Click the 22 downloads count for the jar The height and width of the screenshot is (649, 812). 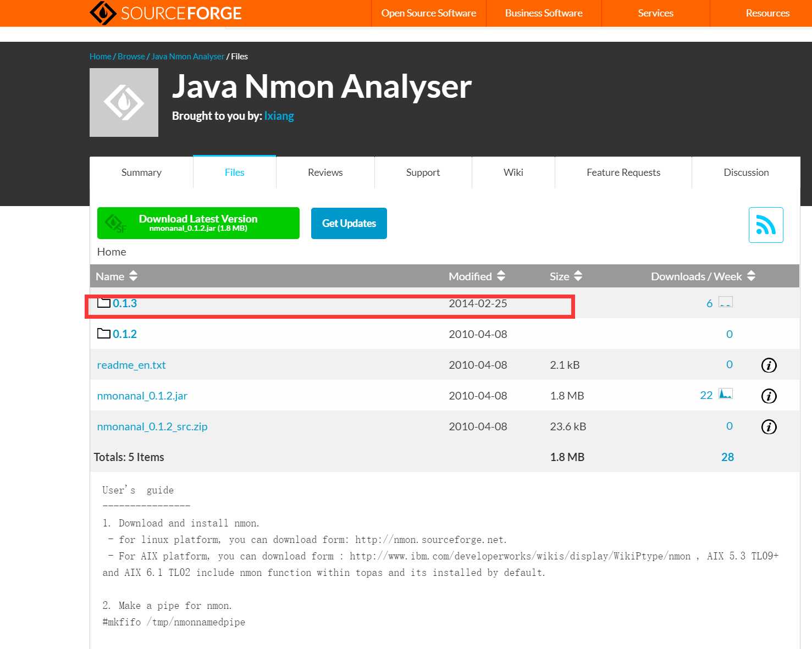pos(706,395)
